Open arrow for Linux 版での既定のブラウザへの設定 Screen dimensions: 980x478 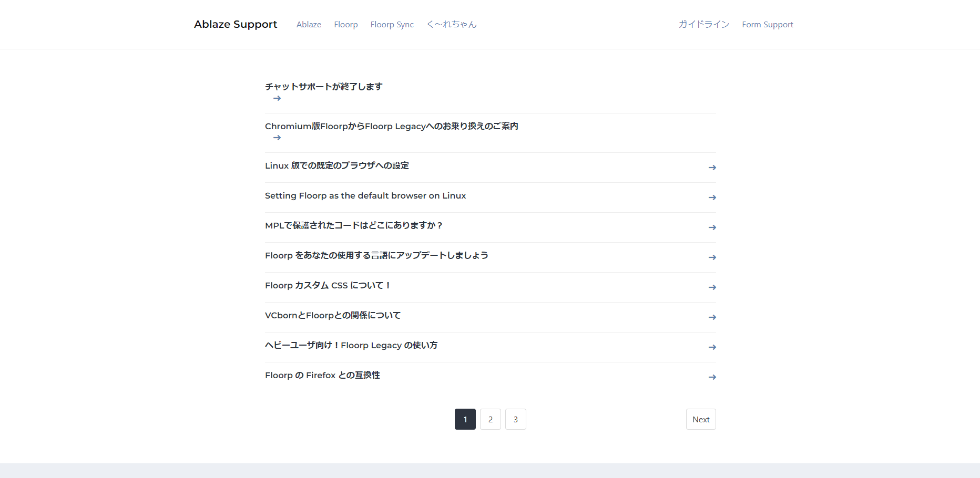[712, 168]
